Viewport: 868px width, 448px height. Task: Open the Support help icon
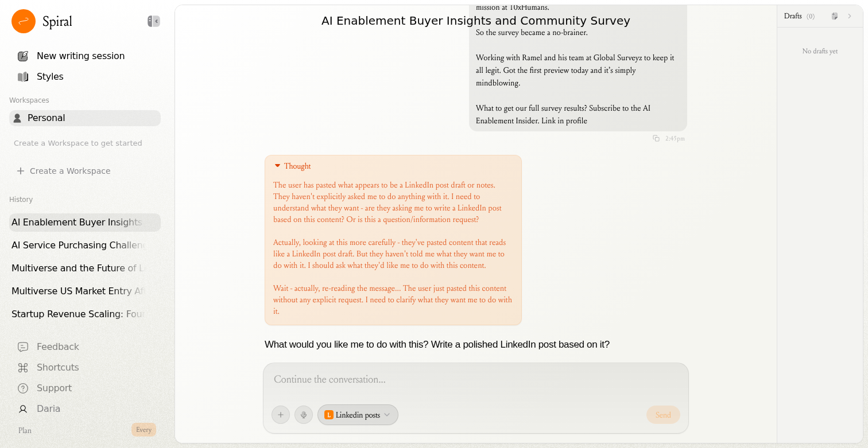tap(23, 388)
